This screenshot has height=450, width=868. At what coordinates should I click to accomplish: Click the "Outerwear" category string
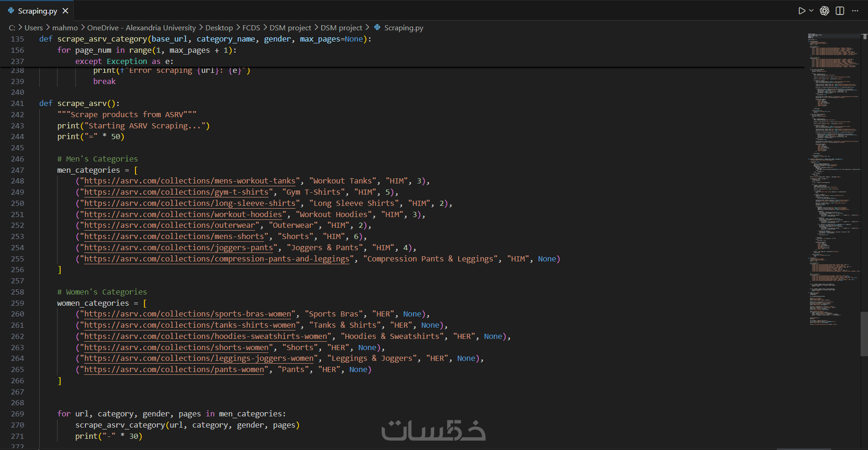click(x=293, y=225)
